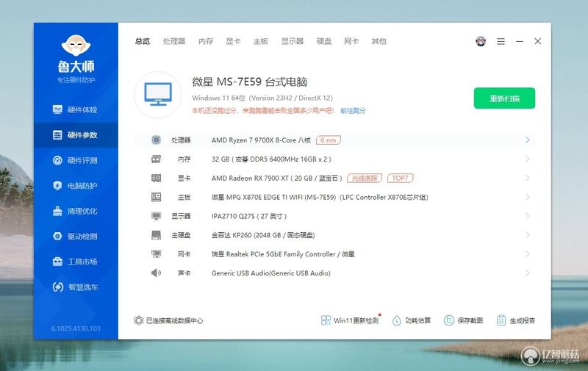
Task: Switch to the 处理器 tab
Action: 174,41
